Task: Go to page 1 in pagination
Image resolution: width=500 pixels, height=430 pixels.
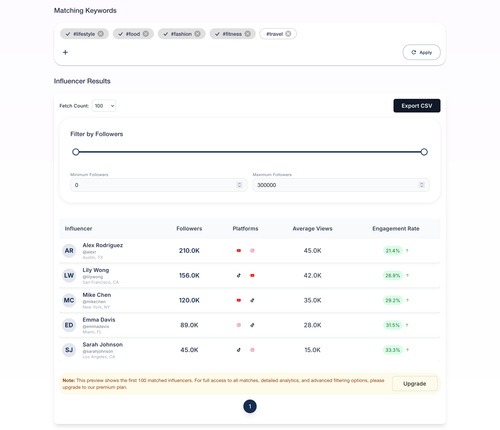Action: click(x=250, y=406)
